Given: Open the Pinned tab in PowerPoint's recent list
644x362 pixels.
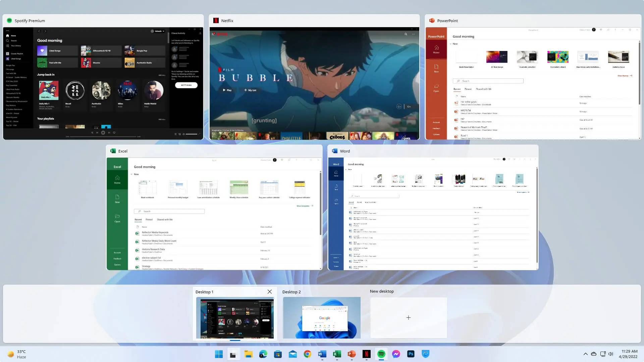Looking at the screenshot, I should pos(468,89).
